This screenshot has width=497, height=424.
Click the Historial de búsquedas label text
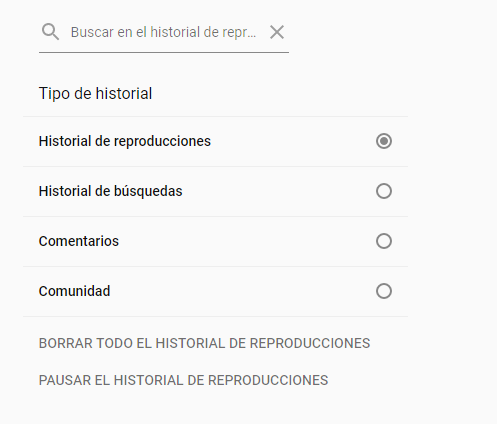(x=110, y=191)
